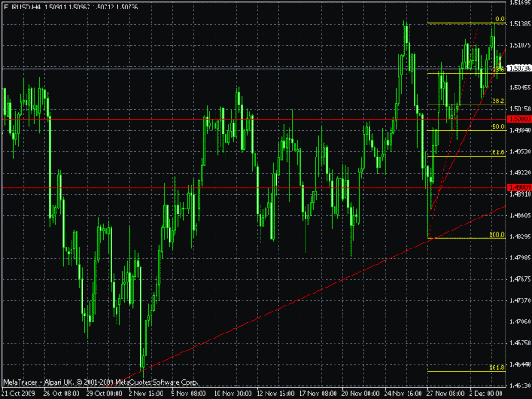Select the 1.46130 price axis label
This screenshot has width=532, height=399.
[520, 385]
